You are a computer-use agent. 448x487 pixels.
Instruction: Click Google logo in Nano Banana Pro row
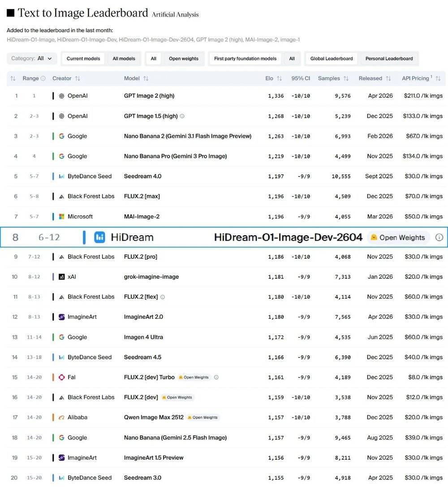click(x=61, y=156)
